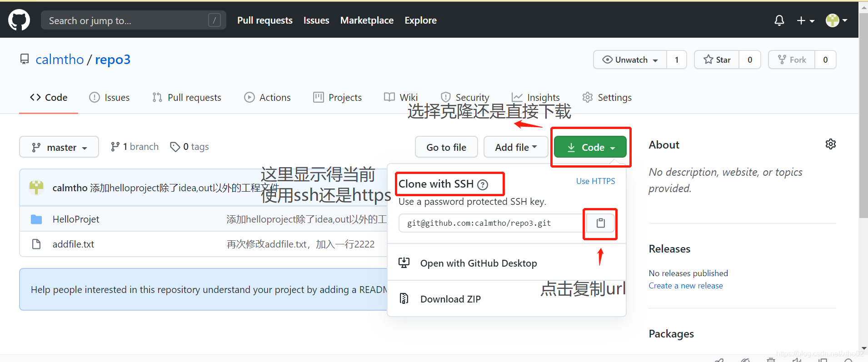Open the calmtho commit author avatar
Screen dimensions: 868x362
point(36,188)
